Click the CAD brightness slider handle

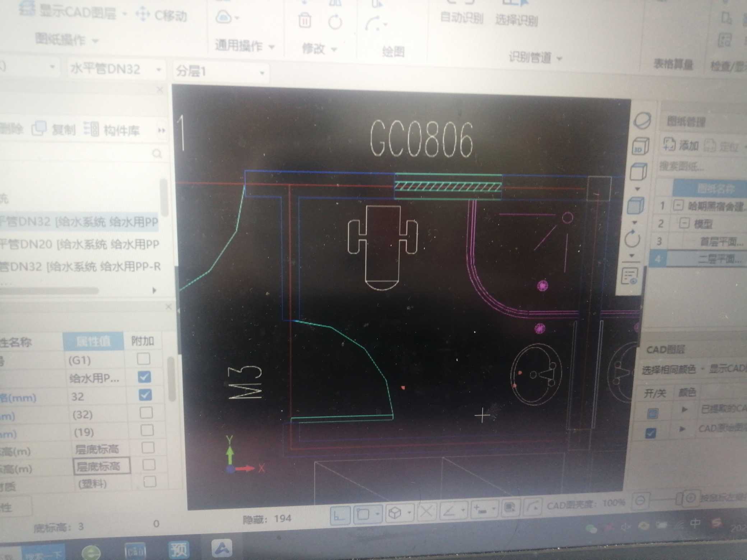pos(679,499)
